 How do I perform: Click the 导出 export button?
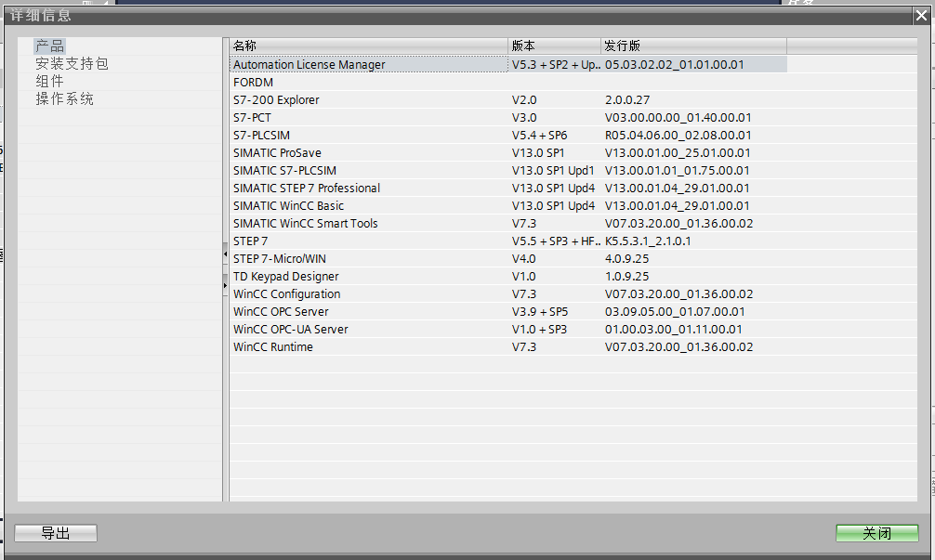pyautogui.click(x=56, y=533)
